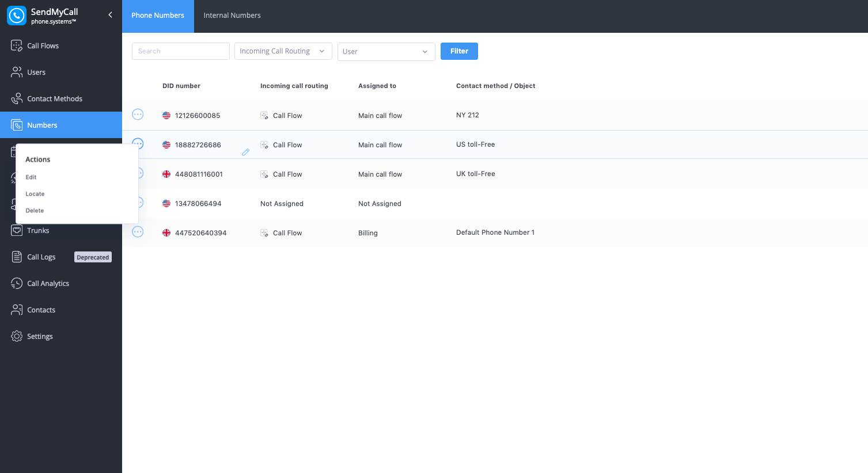This screenshot has width=868, height=473.
Task: Focus the Search input field
Action: (x=181, y=51)
